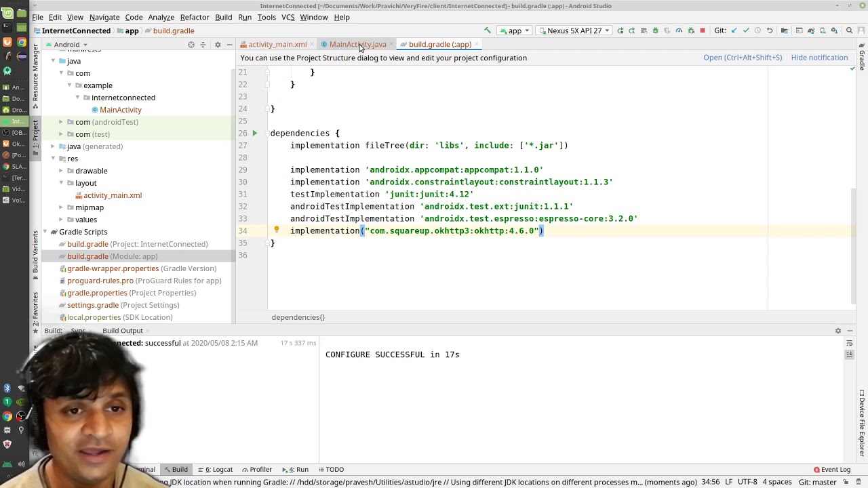Screen dimensions: 868x488
Task: Toggle the Event Log panel
Action: (x=831, y=469)
